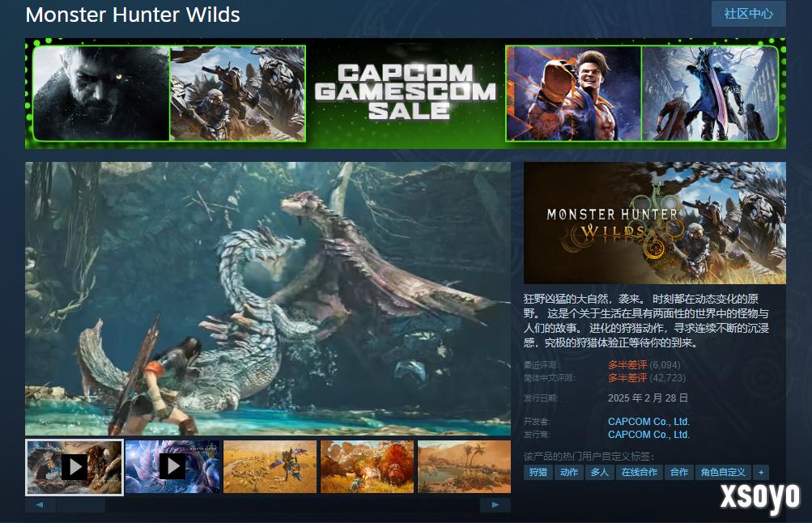This screenshot has height=523, width=812.
Task: Select the screenshot thumbnail of the orange furry monster
Action: click(x=368, y=466)
